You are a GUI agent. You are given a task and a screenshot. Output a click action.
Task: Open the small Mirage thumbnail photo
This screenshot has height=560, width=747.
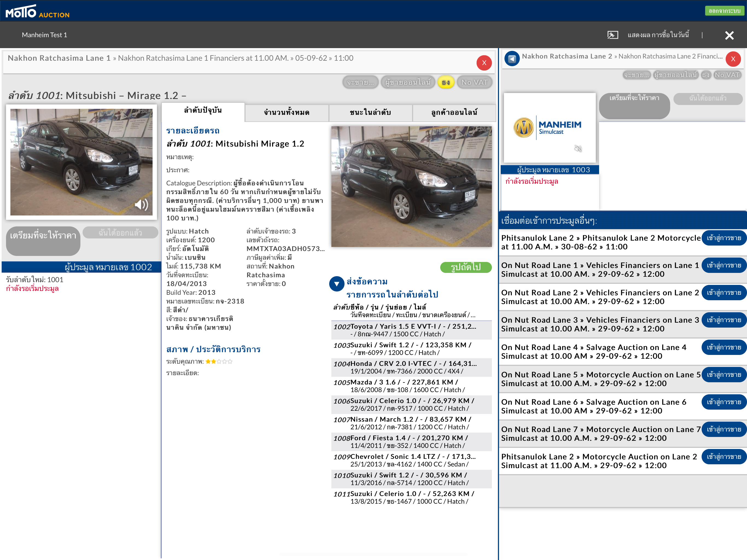81,162
